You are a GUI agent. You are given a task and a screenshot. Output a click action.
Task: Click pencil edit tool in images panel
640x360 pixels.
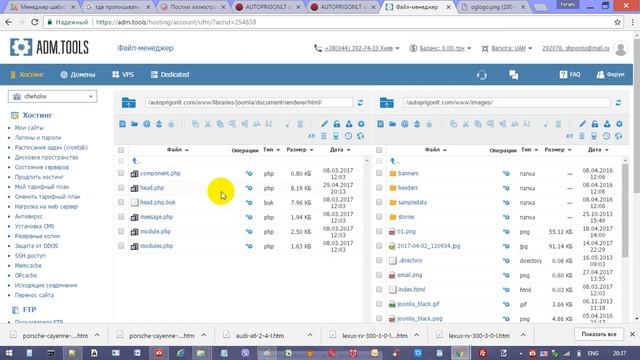(x=582, y=124)
